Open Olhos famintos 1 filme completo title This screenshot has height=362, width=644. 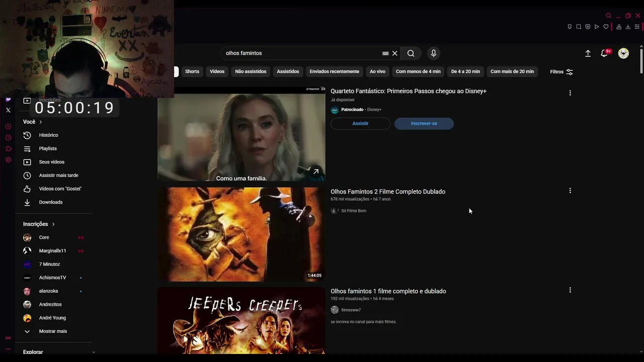(388, 291)
